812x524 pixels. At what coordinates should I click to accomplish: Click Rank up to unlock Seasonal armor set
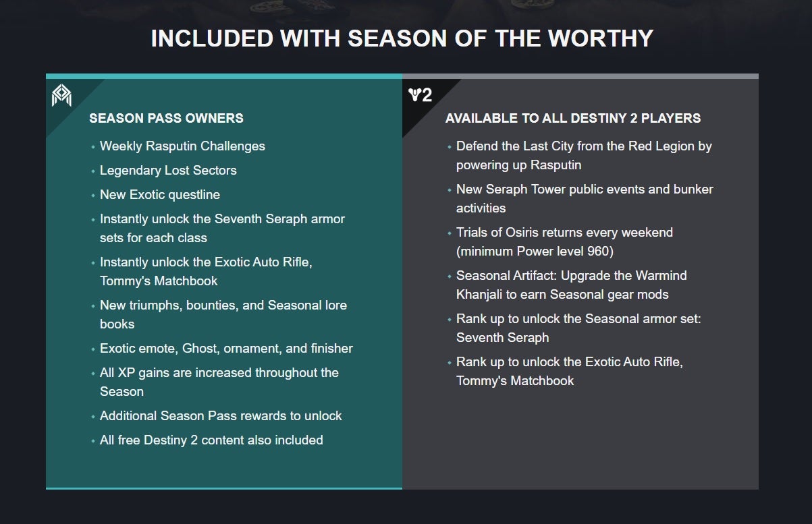578,328
